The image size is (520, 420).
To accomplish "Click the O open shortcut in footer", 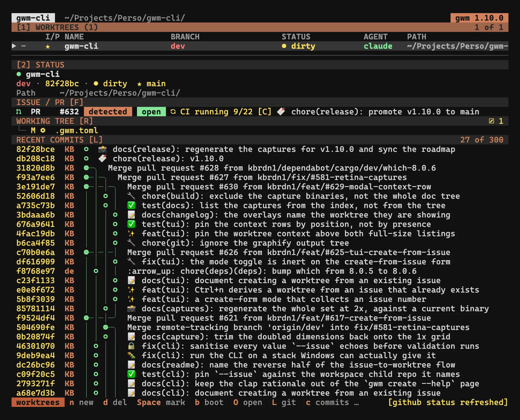I will point(248,402).
